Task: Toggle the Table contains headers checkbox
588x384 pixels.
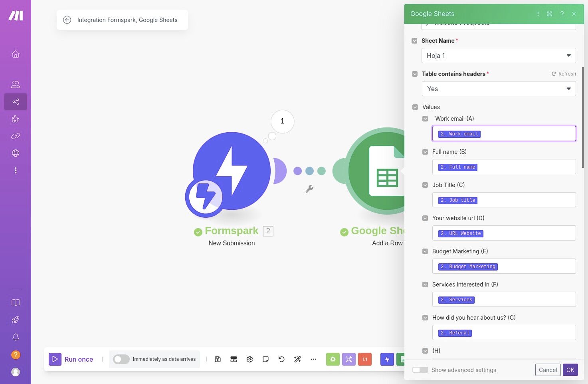Action: click(415, 74)
